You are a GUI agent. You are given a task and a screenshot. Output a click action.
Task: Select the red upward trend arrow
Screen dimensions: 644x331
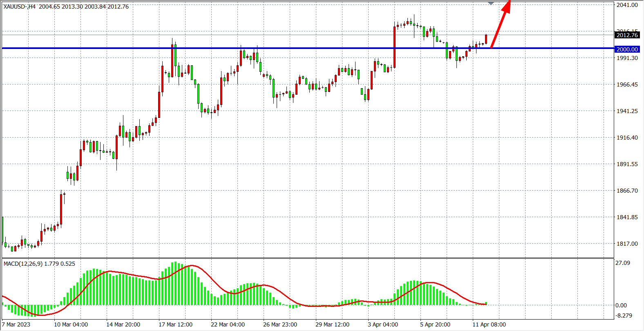tap(500, 25)
